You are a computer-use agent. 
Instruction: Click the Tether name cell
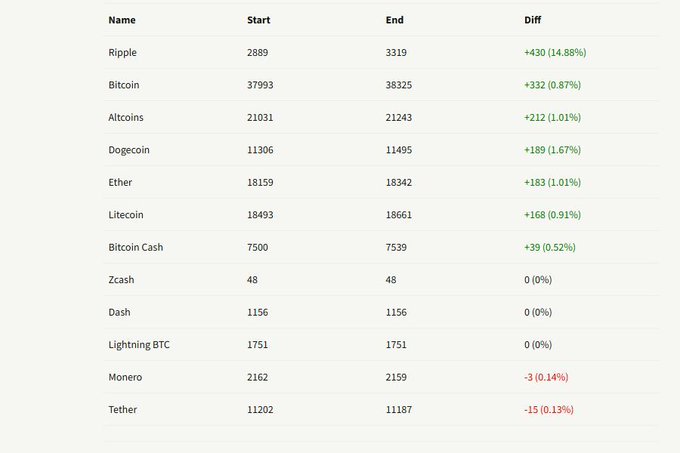[122, 410]
